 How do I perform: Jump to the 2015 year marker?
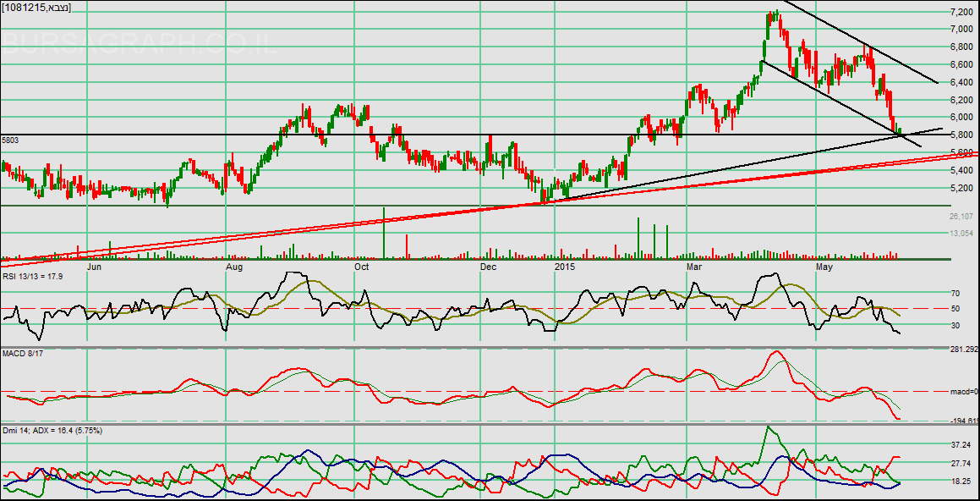565,267
